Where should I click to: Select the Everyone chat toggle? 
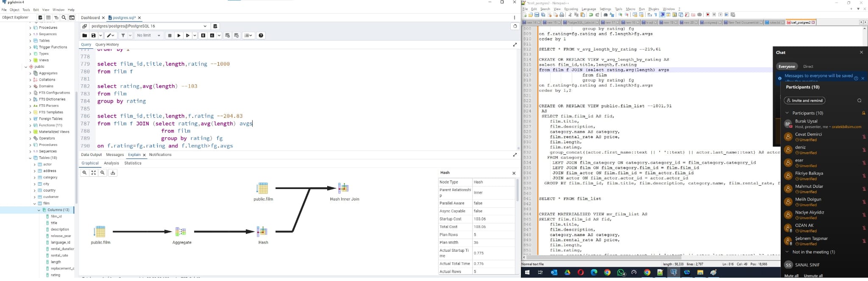coord(787,67)
